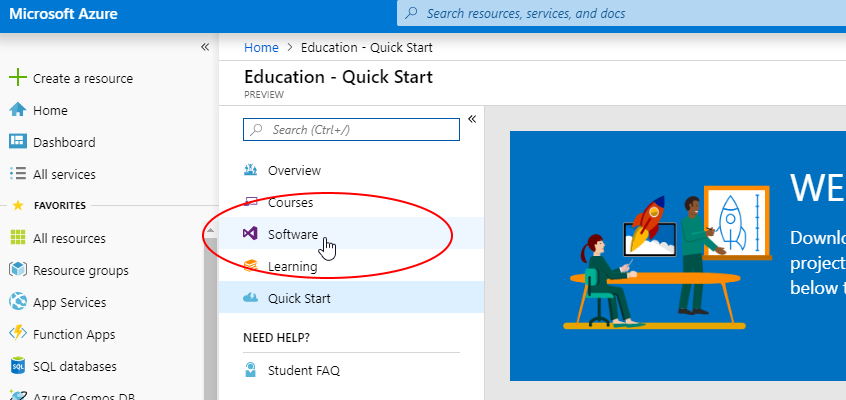Click the magnifier icon in top search bar

tap(412, 13)
